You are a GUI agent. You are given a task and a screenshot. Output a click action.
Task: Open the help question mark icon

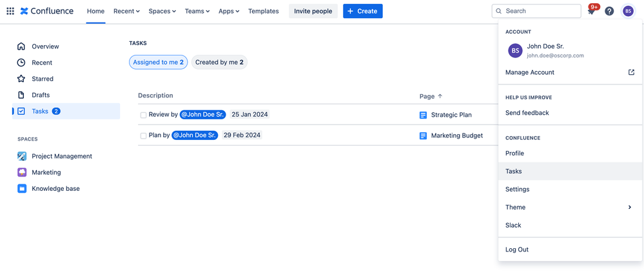pos(609,11)
